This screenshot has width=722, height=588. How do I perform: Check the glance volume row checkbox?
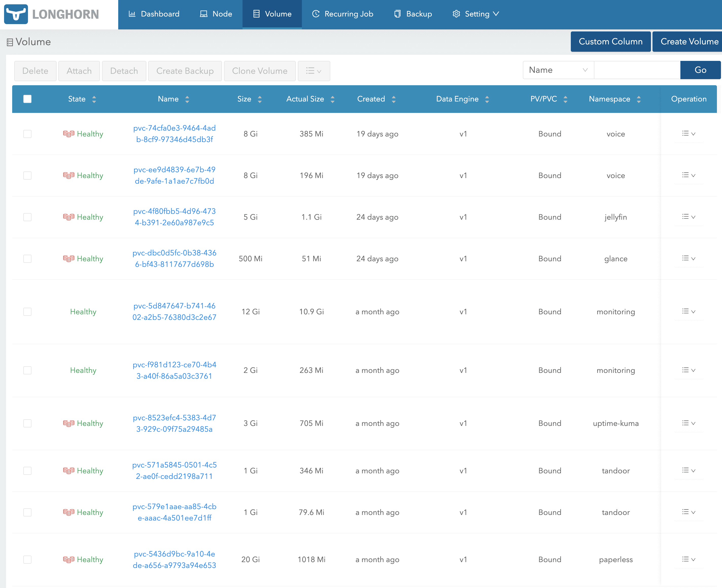click(x=27, y=259)
